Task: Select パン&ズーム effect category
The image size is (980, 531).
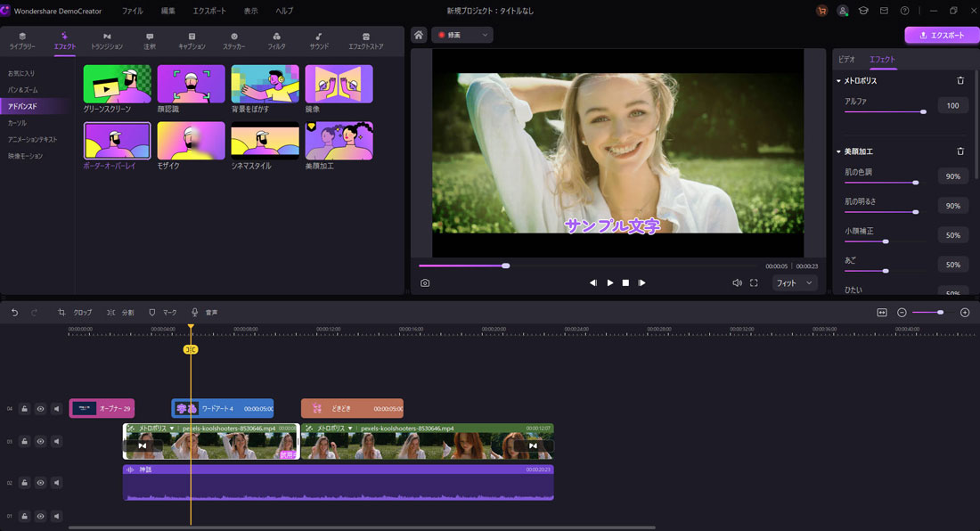Action: [22, 90]
